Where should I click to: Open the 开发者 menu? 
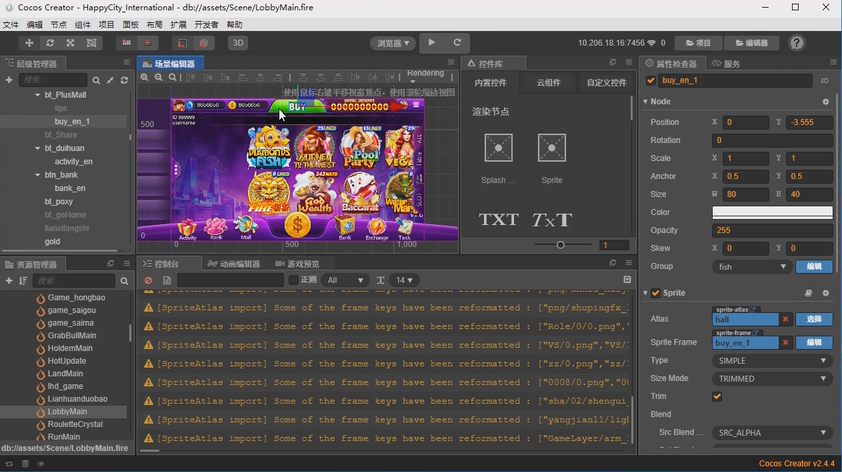(x=206, y=25)
